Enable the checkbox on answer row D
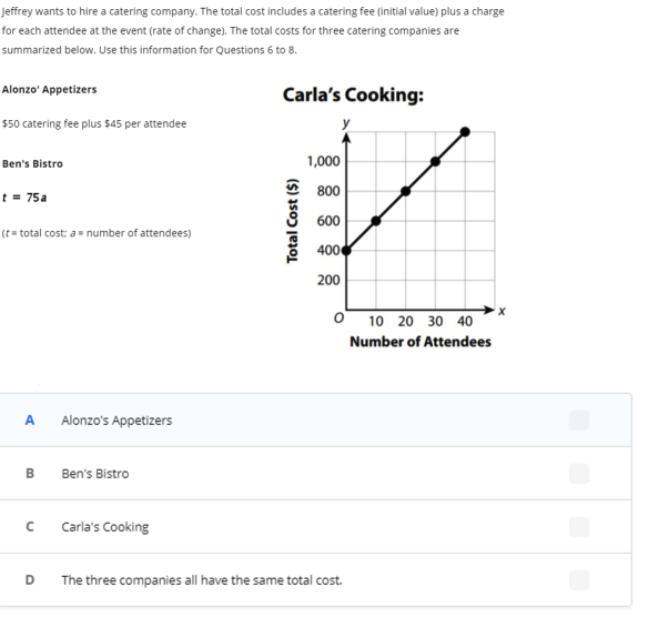 [x=578, y=580]
